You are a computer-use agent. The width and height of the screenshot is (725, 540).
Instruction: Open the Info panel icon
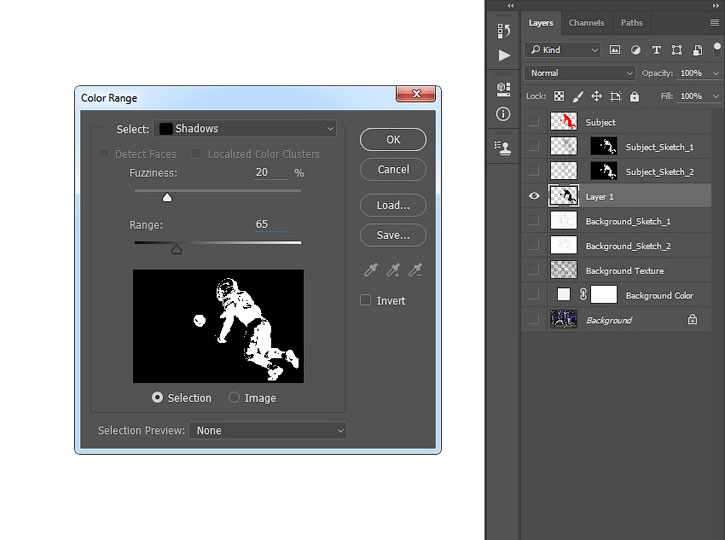503,114
